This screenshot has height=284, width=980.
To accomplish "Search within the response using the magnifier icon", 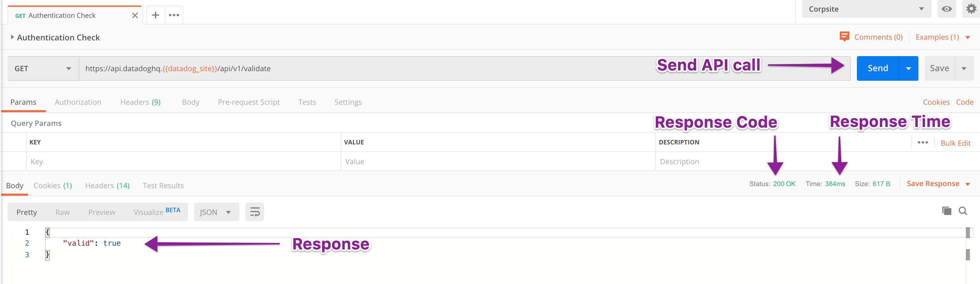I will click(963, 210).
